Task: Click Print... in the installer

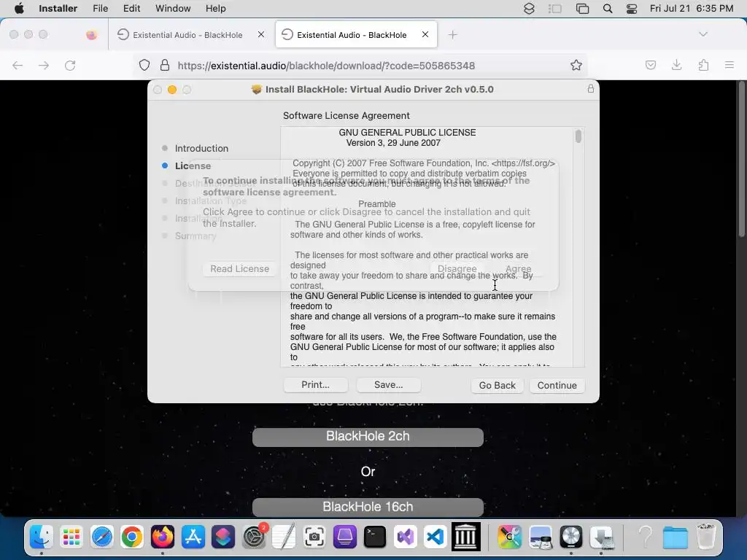Action: click(315, 385)
